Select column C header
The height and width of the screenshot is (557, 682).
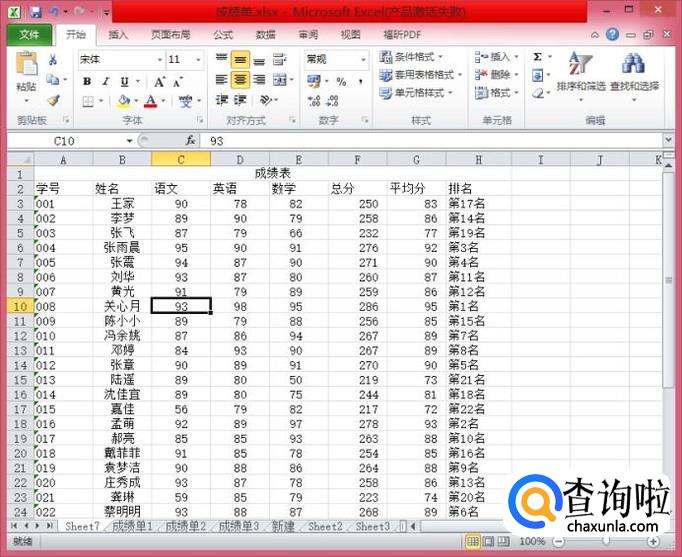point(181,160)
